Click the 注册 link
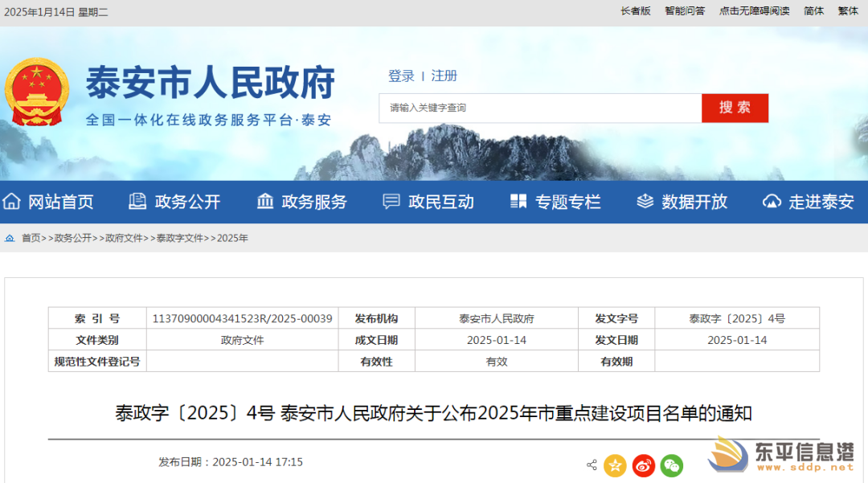 [x=444, y=76]
